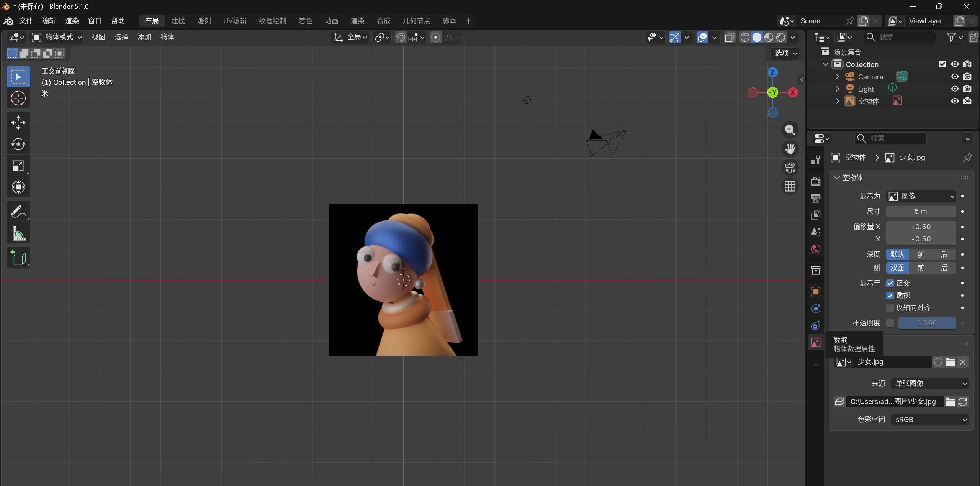Select the Scale tool

18,166
